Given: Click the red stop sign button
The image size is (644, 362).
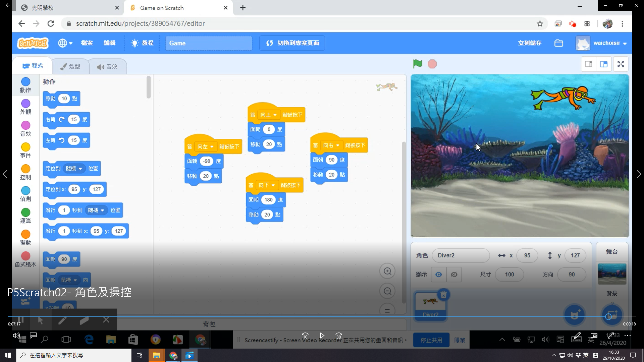Looking at the screenshot, I should (432, 64).
